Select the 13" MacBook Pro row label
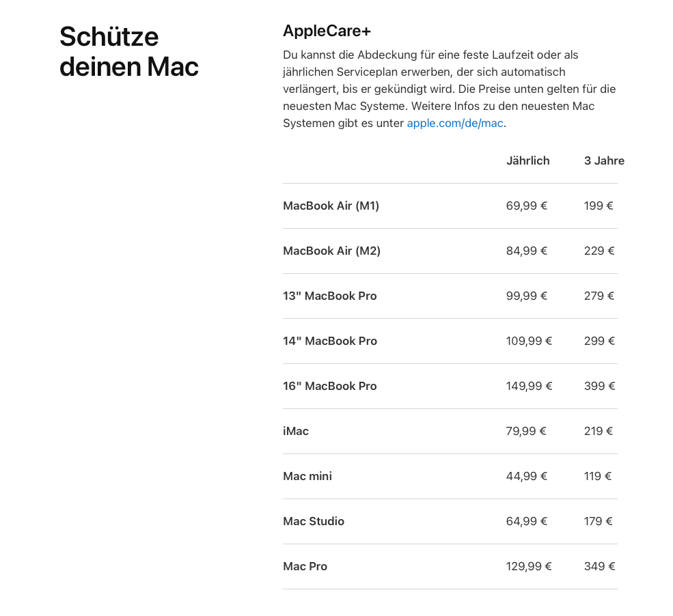673x616 pixels. tap(329, 296)
